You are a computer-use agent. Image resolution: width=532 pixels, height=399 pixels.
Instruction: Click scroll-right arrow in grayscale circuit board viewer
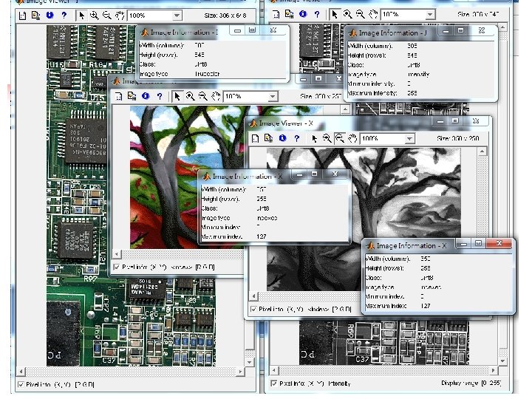click(x=494, y=370)
